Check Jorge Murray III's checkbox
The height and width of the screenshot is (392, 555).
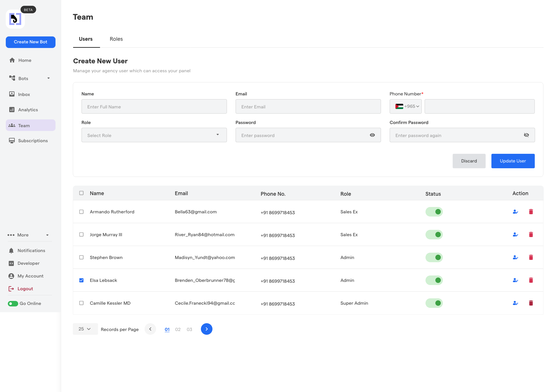click(82, 235)
